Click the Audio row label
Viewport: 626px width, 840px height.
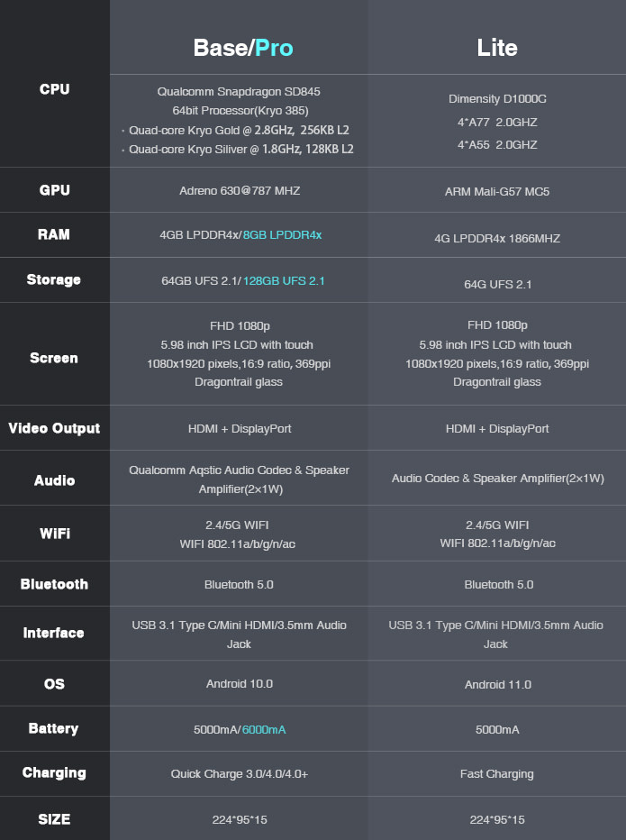pyautogui.click(x=55, y=480)
